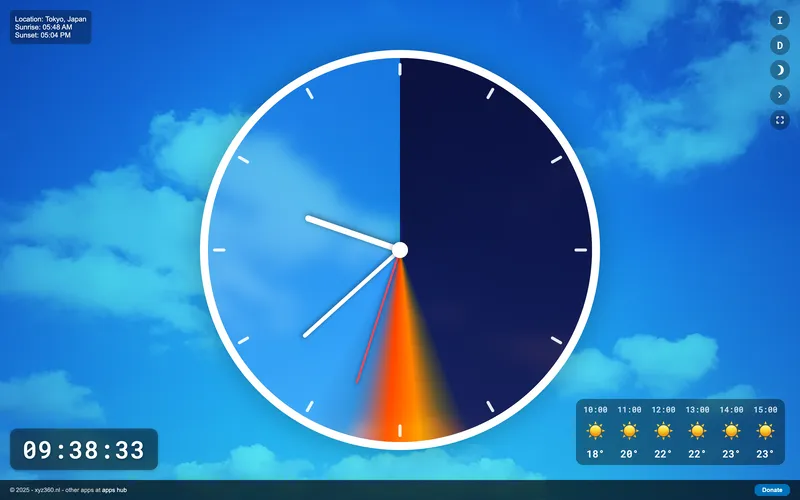Screen dimensions: 800x500
Task: Click the '© 2025 - xyz360.nl' footer text
Action: (x=35, y=490)
